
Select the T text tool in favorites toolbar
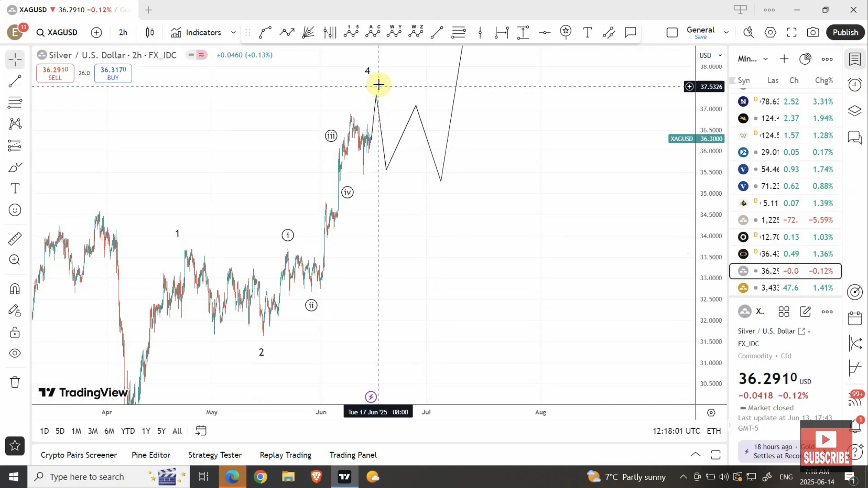coord(587,32)
